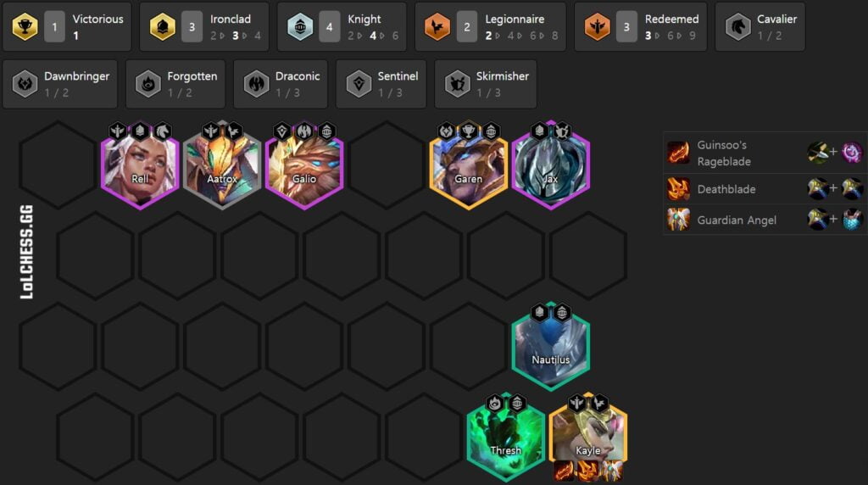Click the Redeemed trait icon
The image size is (868, 485).
(597, 26)
